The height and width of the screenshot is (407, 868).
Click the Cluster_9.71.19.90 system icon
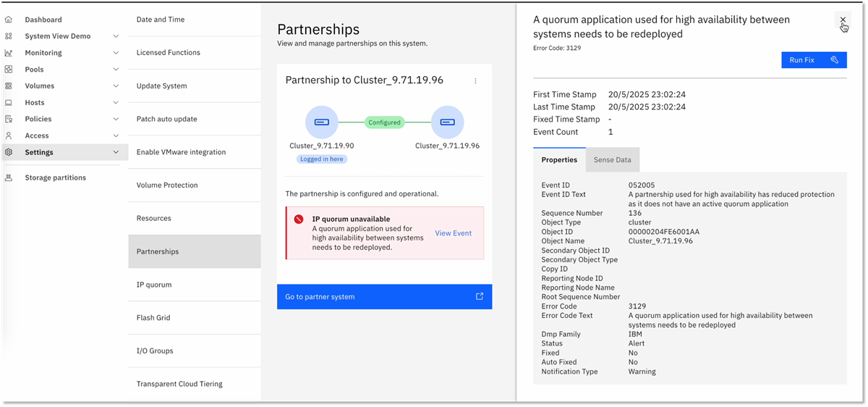[x=322, y=122]
